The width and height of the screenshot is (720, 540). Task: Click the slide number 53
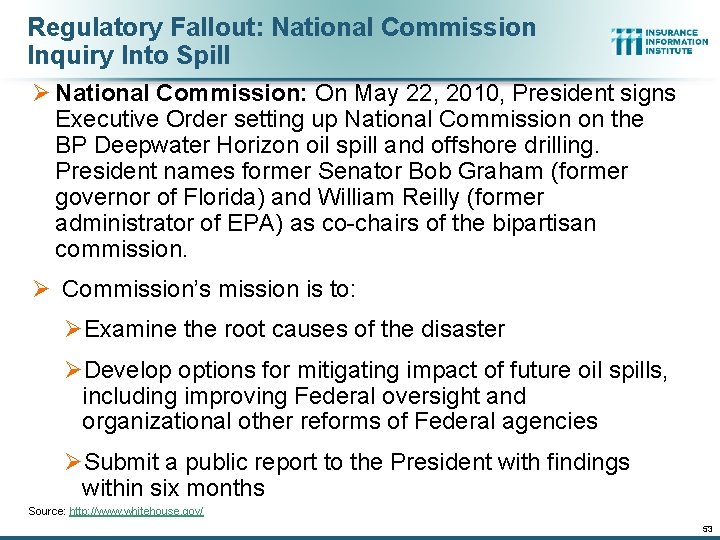(706, 528)
